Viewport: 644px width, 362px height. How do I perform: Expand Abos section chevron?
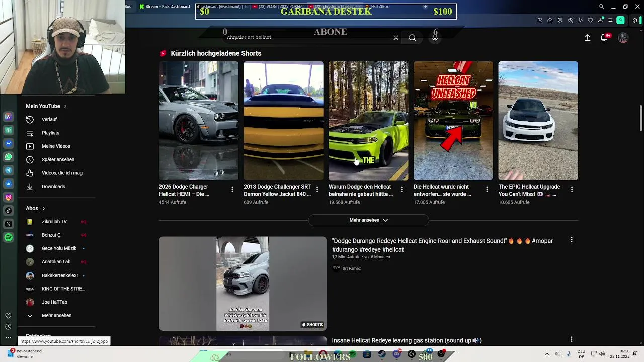coord(43,208)
